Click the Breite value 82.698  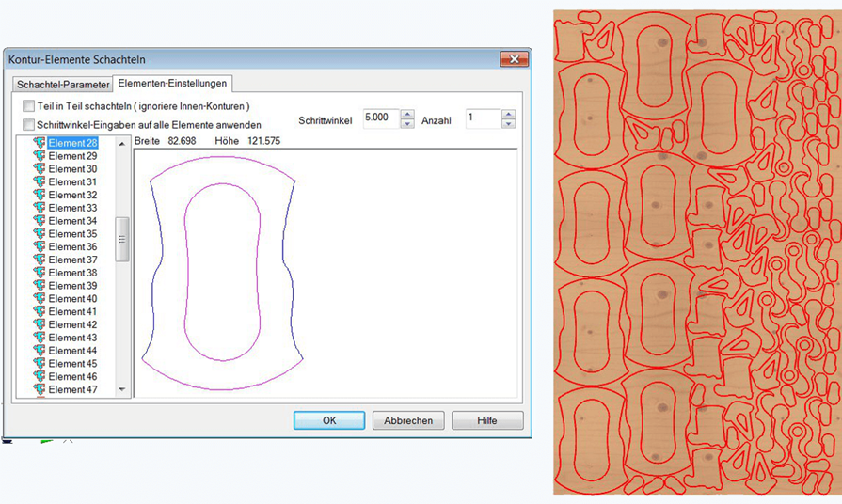pyautogui.click(x=182, y=141)
